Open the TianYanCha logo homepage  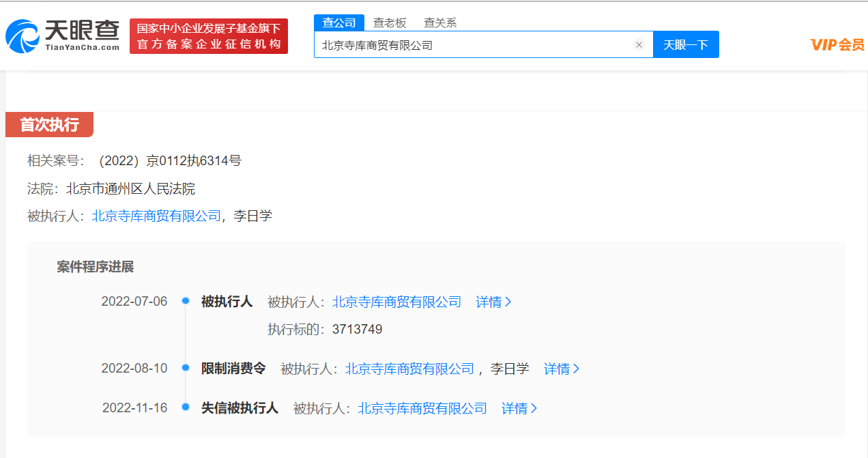63,36
